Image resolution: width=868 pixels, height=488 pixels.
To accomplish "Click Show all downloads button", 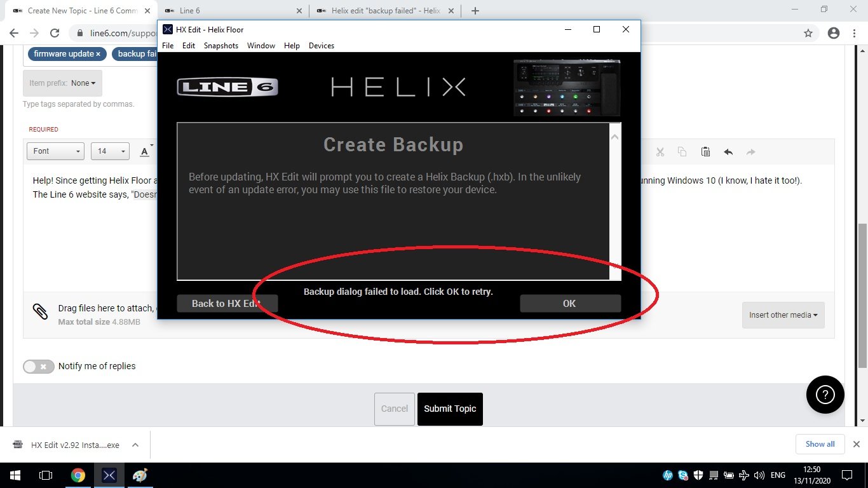I will point(820,444).
